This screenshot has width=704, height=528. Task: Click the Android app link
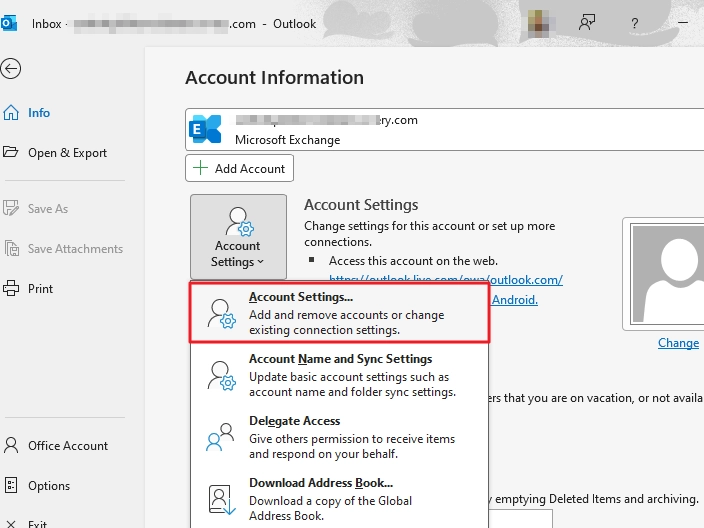tap(515, 300)
